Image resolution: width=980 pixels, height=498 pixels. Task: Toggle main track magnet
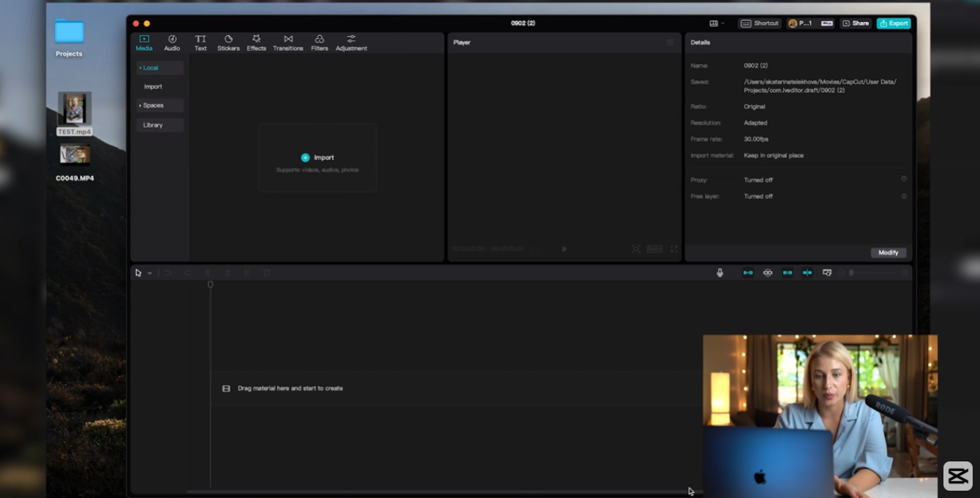tap(748, 273)
